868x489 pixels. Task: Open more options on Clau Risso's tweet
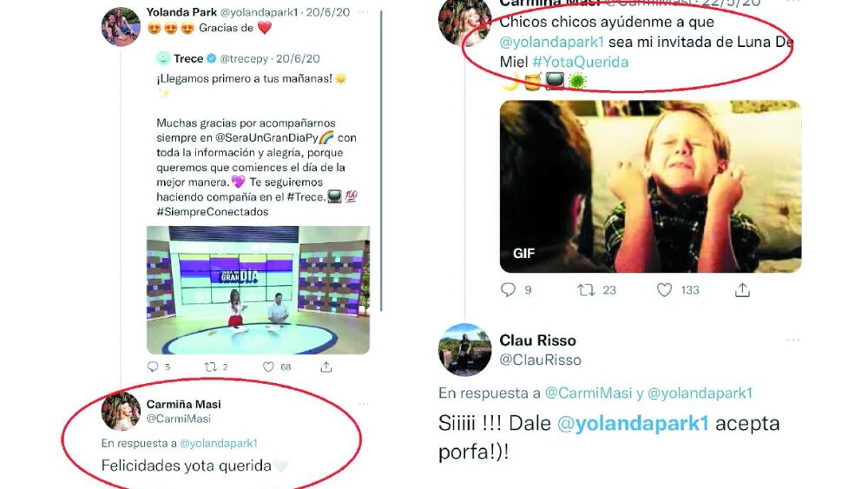[x=792, y=340]
